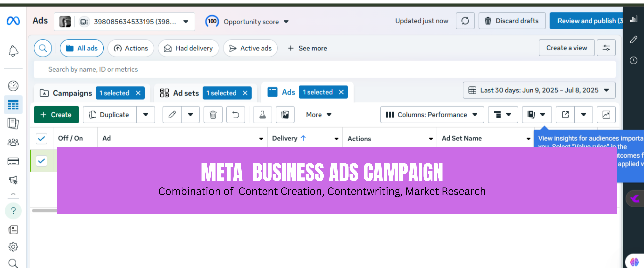The image size is (644, 268).
Task: Open export options dropdown arrow
Action: pos(584,115)
